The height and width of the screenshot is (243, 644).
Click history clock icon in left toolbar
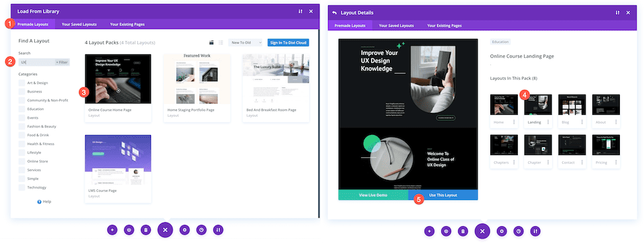[201, 230]
